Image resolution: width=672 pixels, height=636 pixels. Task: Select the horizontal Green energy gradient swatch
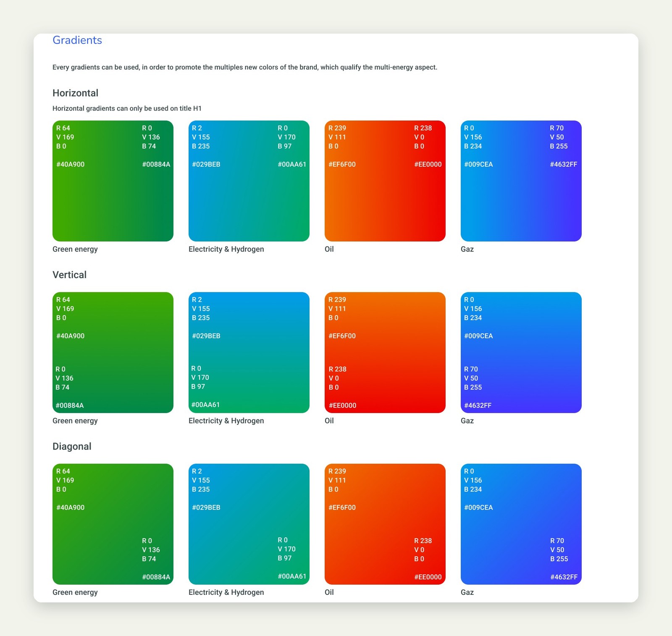click(113, 181)
